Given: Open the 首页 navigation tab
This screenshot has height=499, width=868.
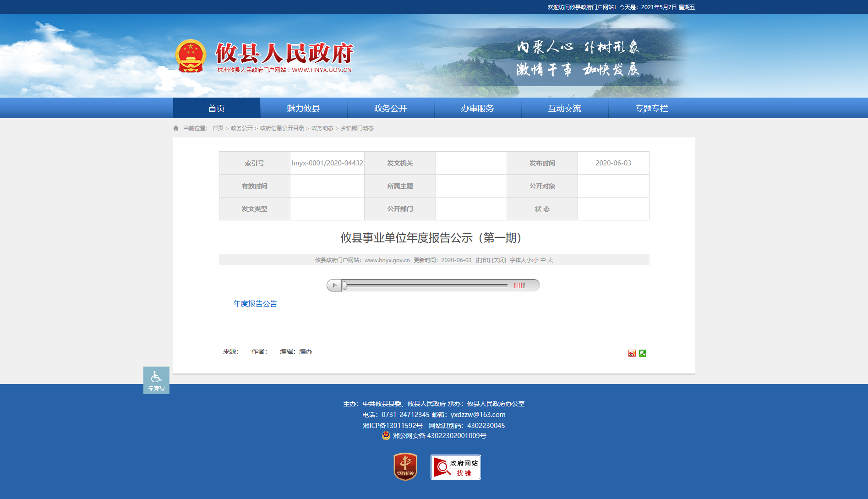Looking at the screenshot, I should [x=217, y=108].
